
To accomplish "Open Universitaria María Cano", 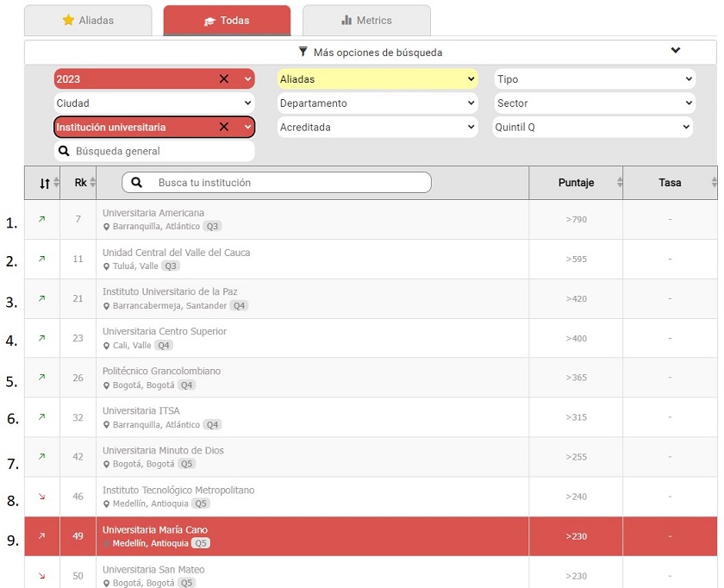I will pos(154,529).
